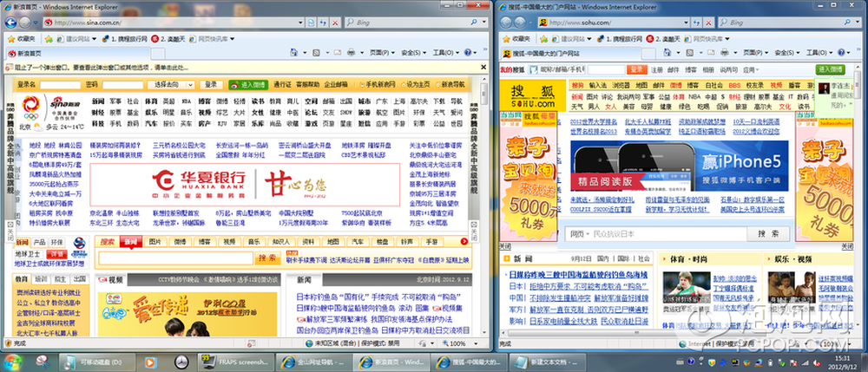Open the 新建文本文档 taskbar window

click(547, 362)
